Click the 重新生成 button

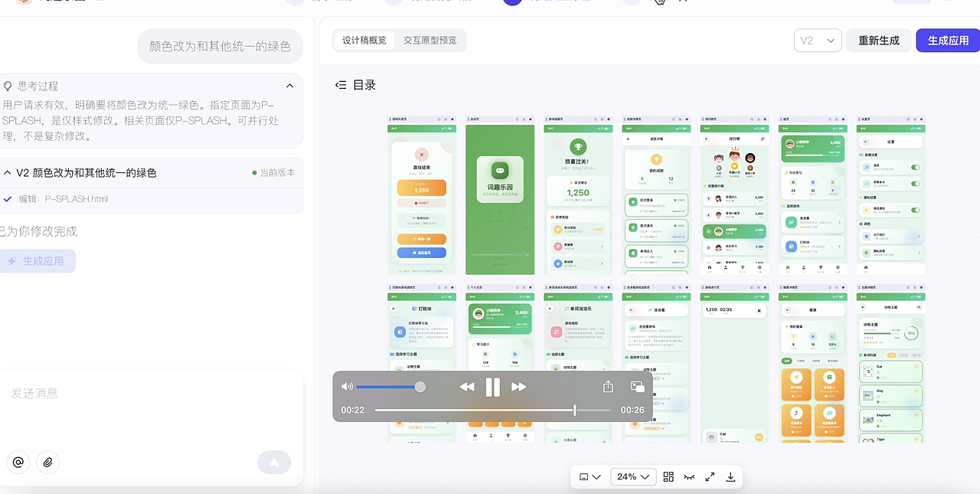(878, 40)
